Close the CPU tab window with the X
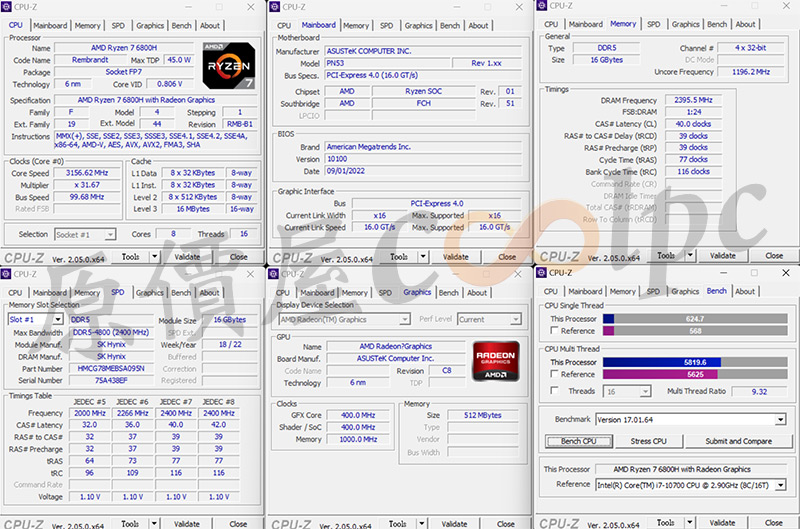Viewport: 800px width, 529px height. click(x=251, y=7)
